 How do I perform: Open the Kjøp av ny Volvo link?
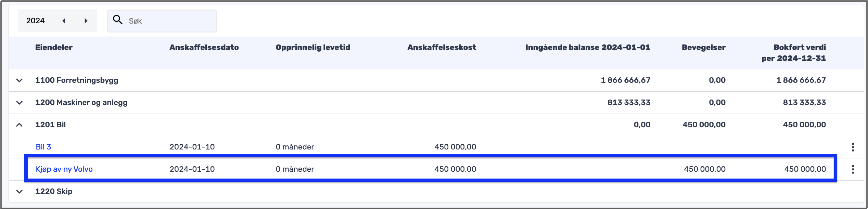tap(64, 169)
